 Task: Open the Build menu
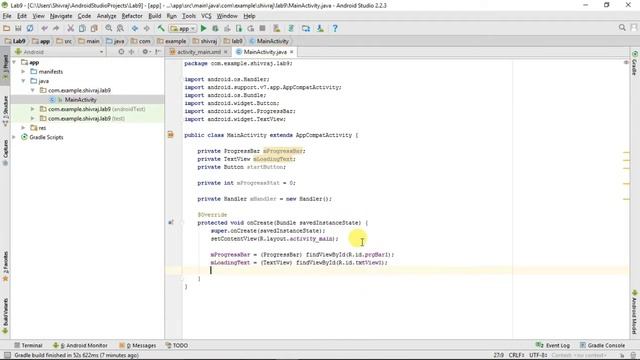pyautogui.click(x=154, y=16)
